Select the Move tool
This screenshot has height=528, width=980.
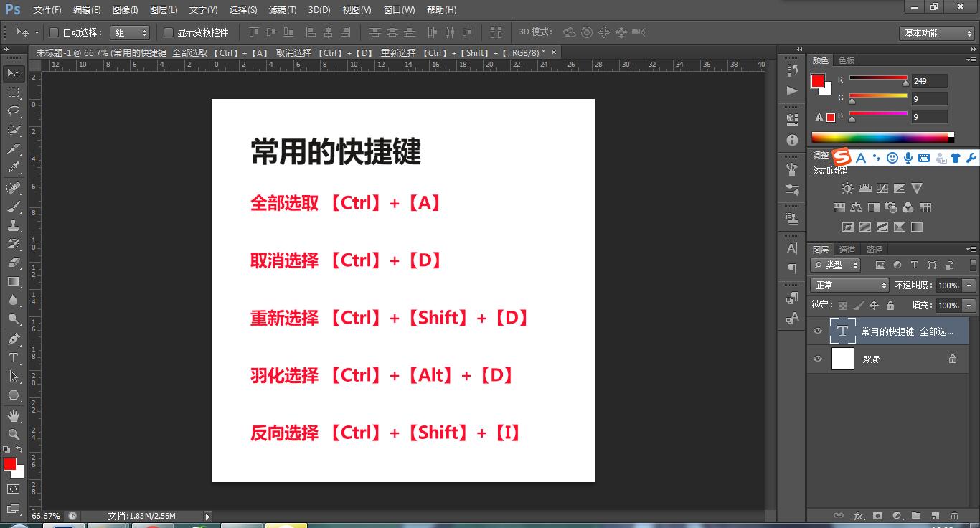[x=11, y=72]
